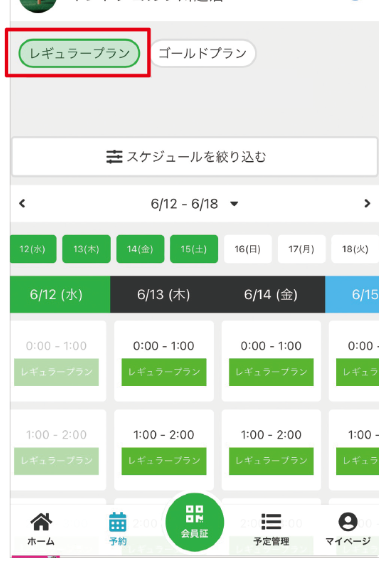The image size is (379, 561).
Task: Select the 6/14 (金) column header
Action: coord(271,294)
